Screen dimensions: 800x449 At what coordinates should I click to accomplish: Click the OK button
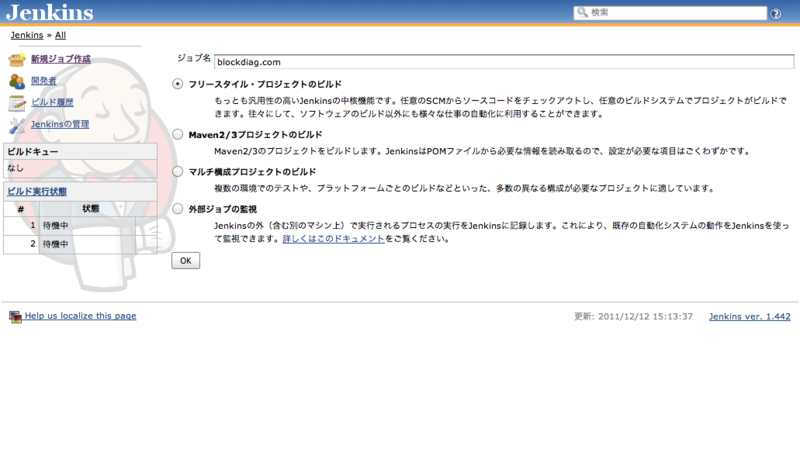pyautogui.click(x=186, y=261)
